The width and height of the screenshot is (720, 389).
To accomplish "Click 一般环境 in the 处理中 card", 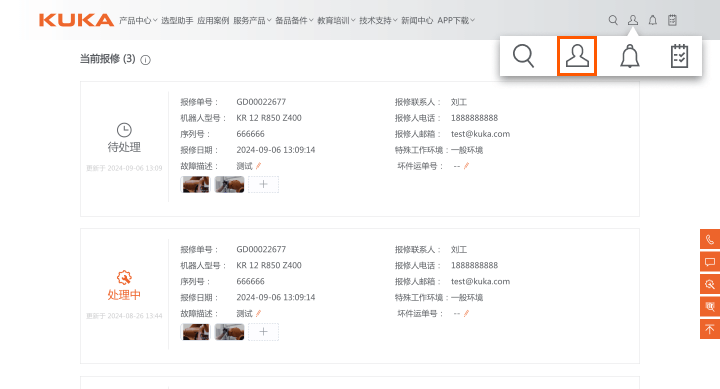I will point(467,297).
